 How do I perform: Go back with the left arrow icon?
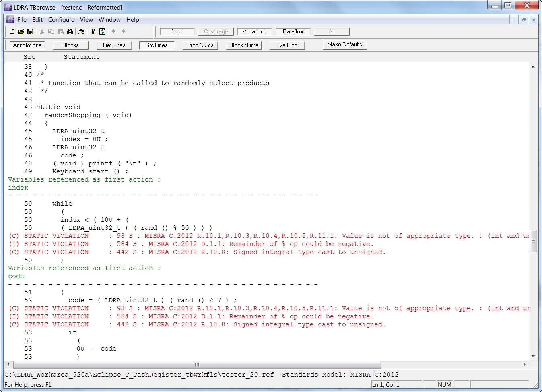coord(113,31)
